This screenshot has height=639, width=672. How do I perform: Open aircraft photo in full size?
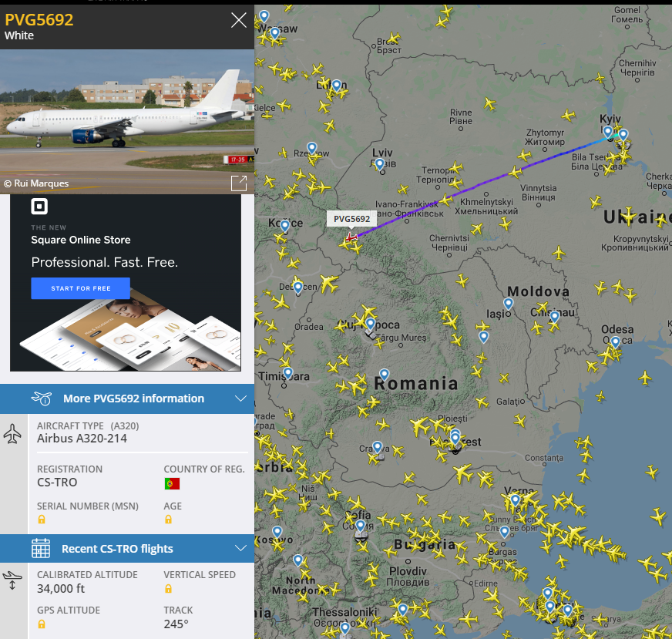coord(239,183)
